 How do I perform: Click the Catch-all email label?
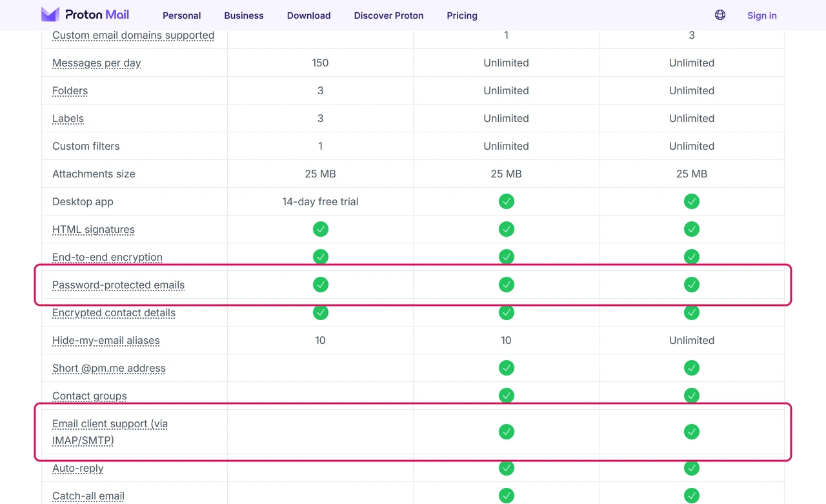(88, 496)
